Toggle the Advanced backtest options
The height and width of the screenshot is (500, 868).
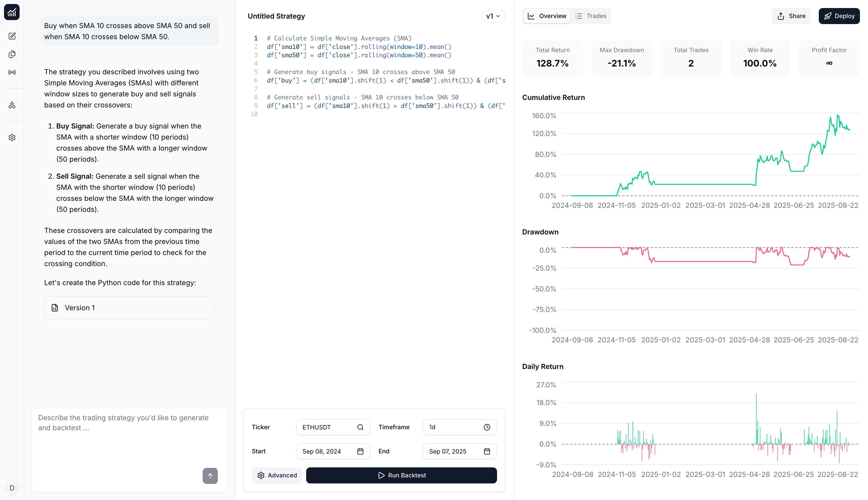[x=277, y=475]
